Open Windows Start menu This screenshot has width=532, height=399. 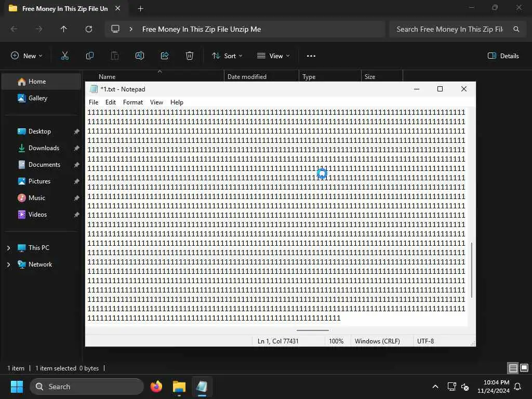point(17,387)
